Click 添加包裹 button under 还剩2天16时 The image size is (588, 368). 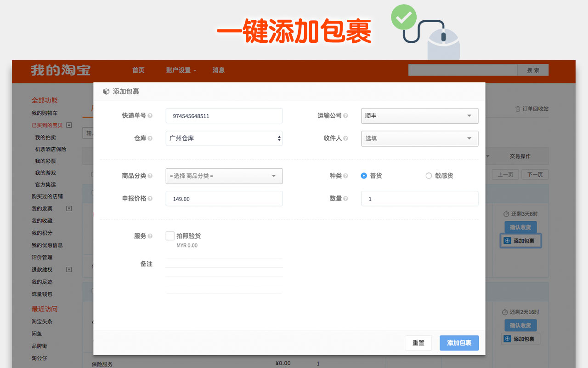pos(520,339)
